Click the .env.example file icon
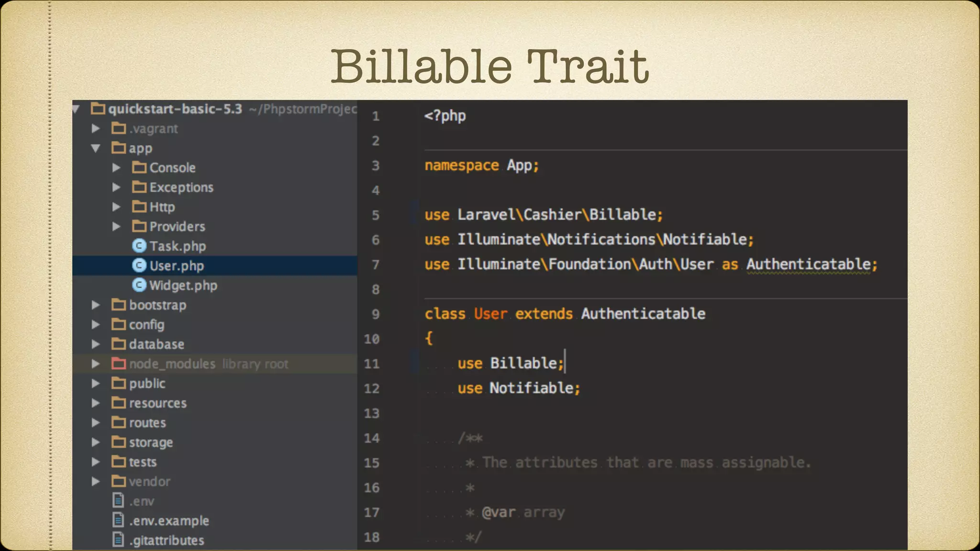 tap(118, 520)
